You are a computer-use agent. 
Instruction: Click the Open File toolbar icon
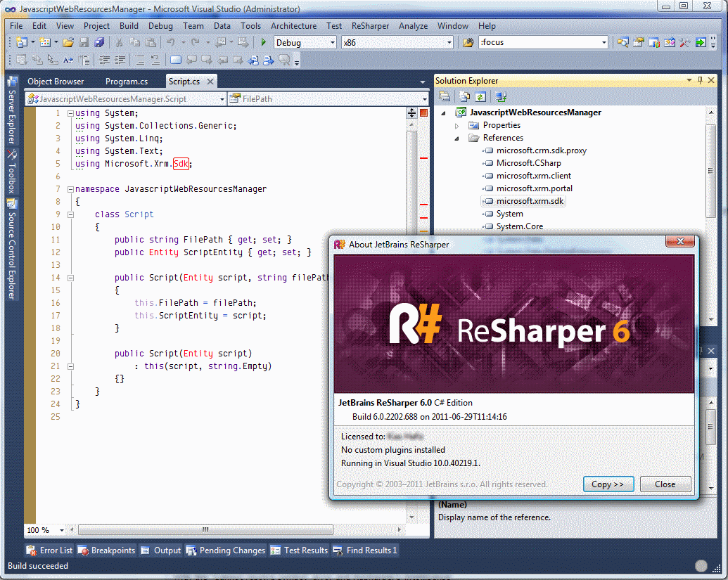pos(67,41)
